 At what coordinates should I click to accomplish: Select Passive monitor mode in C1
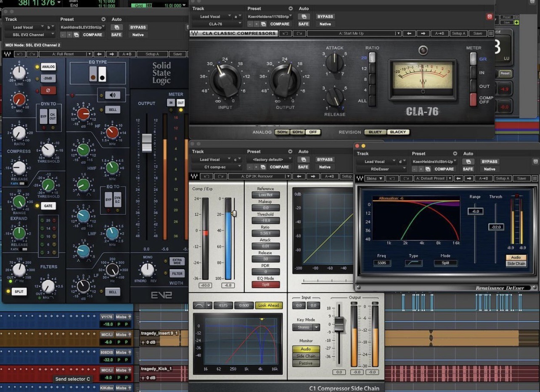coord(306,363)
